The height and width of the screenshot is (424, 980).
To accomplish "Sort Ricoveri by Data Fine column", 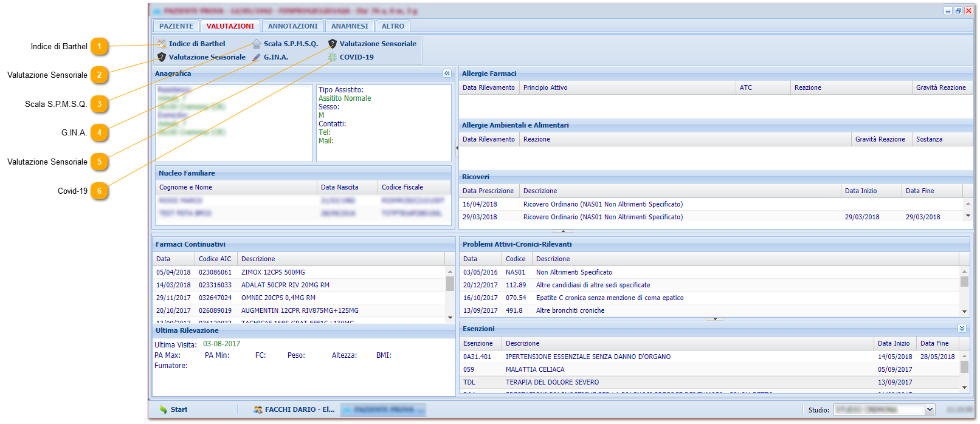I will 932,191.
